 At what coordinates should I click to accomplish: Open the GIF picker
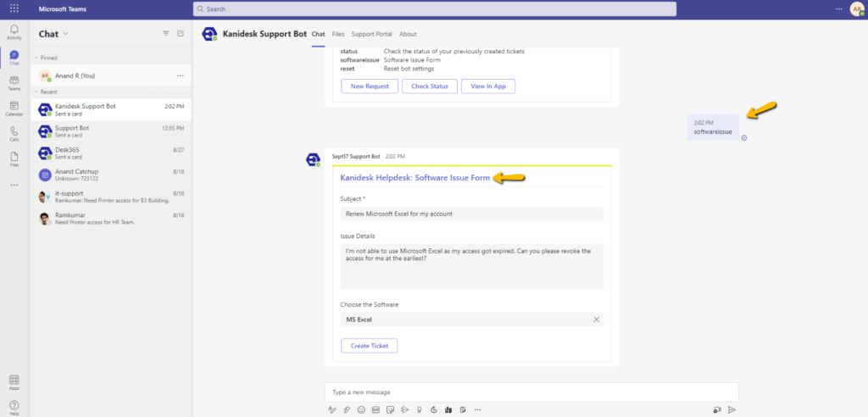click(376, 410)
